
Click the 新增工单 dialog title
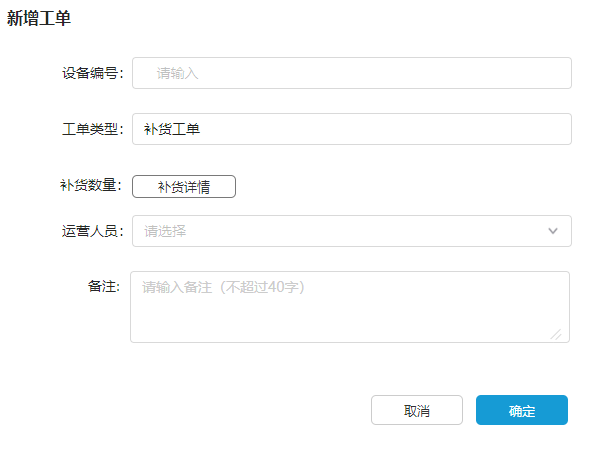[x=39, y=18]
